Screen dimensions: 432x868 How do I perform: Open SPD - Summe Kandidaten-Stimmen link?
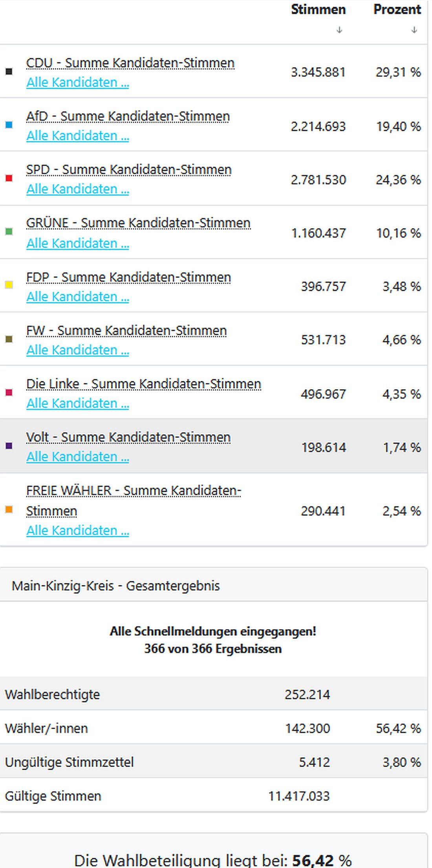click(x=129, y=169)
